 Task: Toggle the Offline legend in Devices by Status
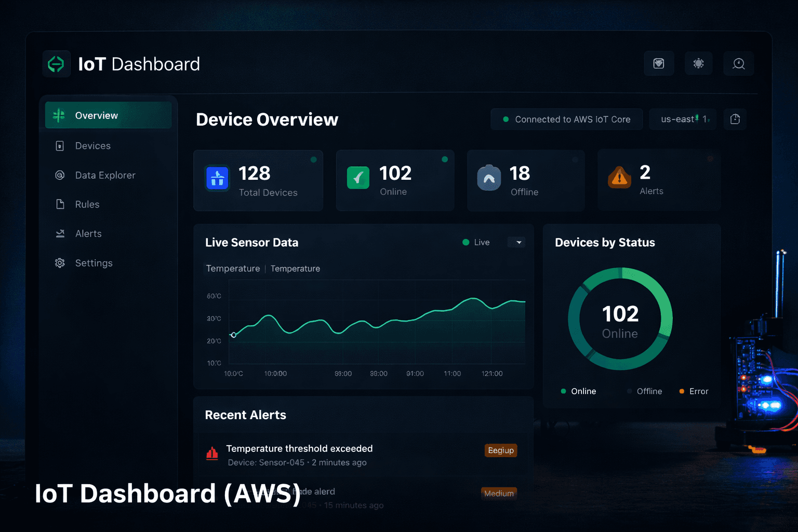[644, 391]
